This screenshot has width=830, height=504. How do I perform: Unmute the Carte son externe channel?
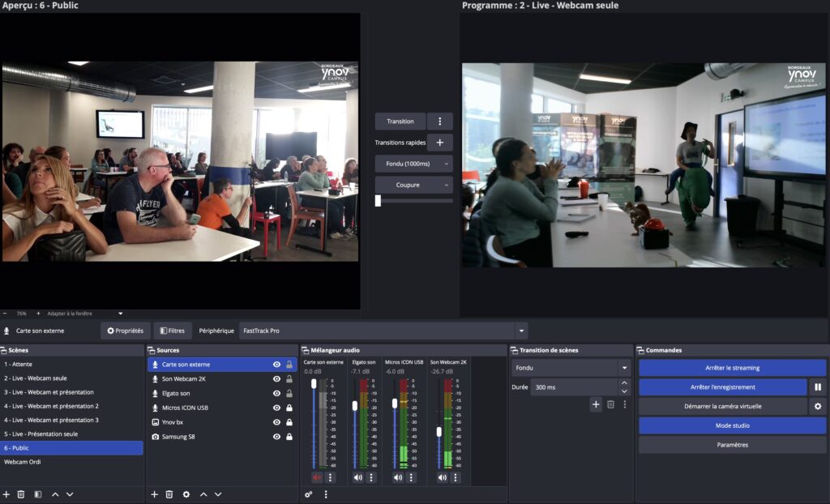click(317, 477)
